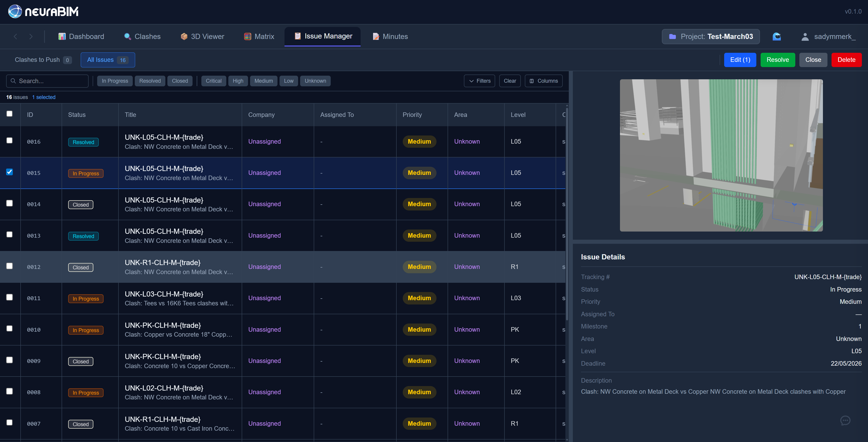Click the gray Close button
Image resolution: width=868 pixels, height=442 pixels.
(x=813, y=60)
